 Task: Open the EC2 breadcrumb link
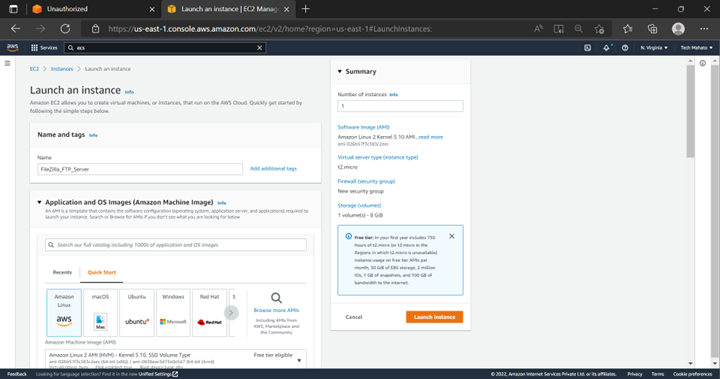[x=34, y=69]
